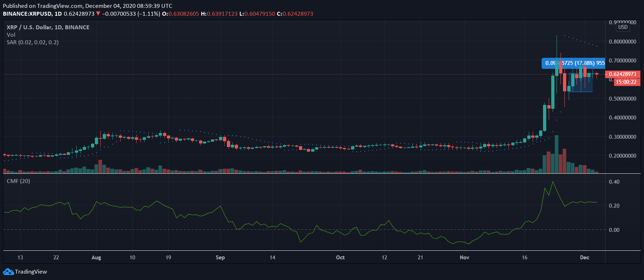
Task: Click the TradingView text in the footer
Action: tap(31, 272)
